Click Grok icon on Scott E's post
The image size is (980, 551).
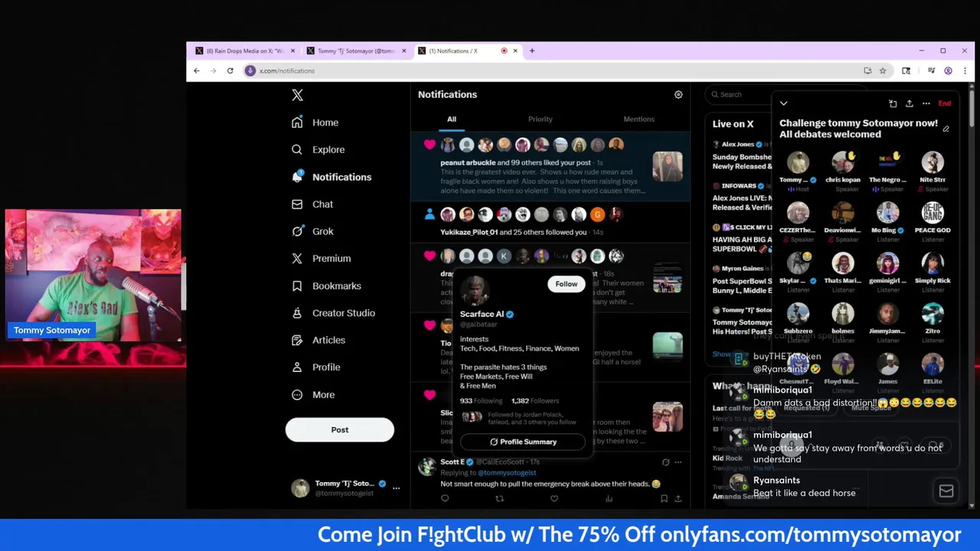(665, 462)
